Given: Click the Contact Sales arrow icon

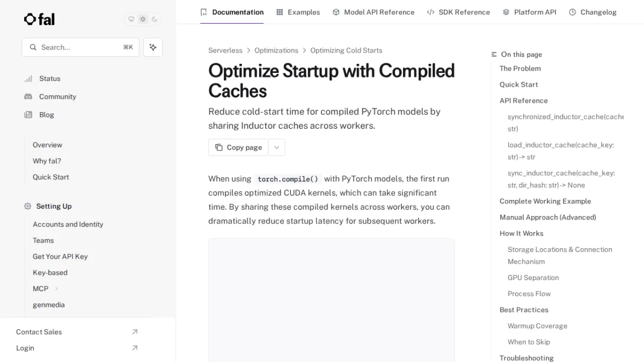Looking at the screenshot, I should point(135,332).
